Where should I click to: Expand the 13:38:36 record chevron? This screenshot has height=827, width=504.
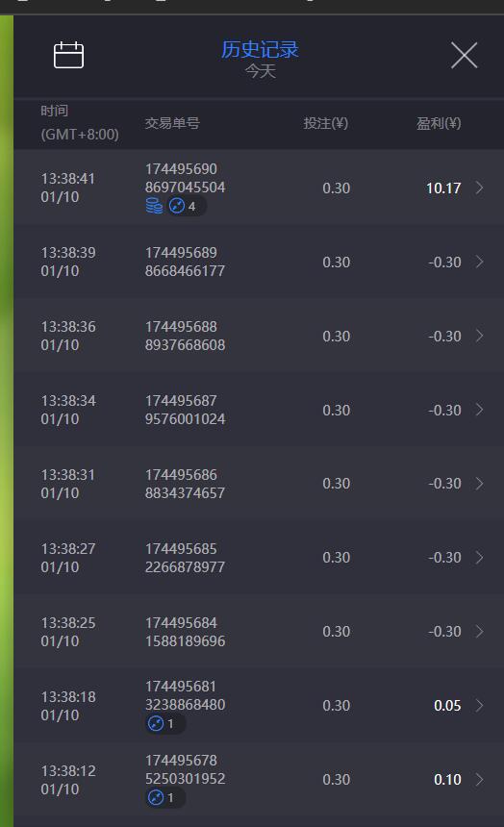point(479,336)
